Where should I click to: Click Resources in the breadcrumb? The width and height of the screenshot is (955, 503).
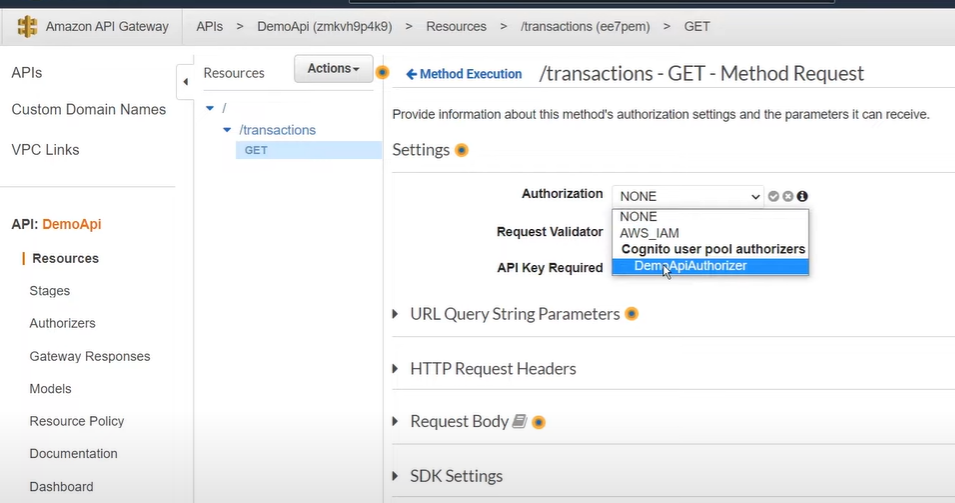pos(456,27)
